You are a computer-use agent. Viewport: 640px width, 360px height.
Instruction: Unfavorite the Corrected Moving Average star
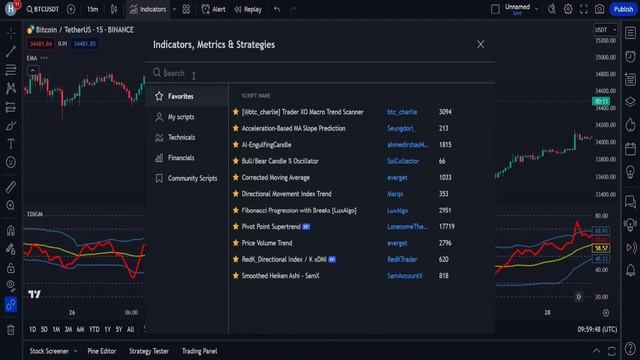click(x=236, y=178)
